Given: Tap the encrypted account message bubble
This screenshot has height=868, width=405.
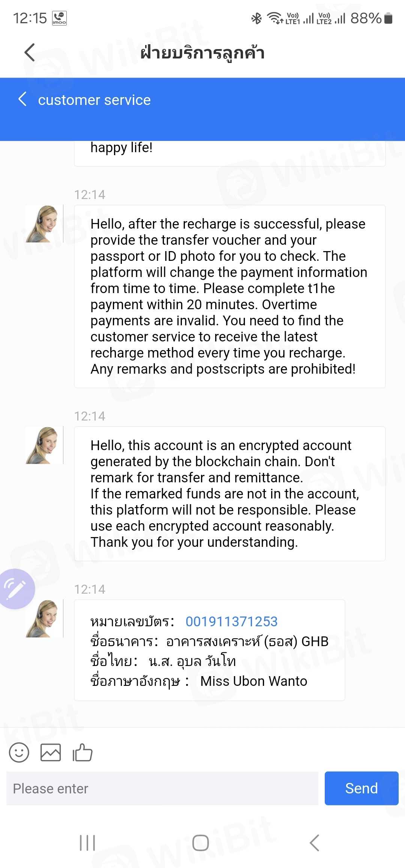Looking at the screenshot, I should (229, 494).
